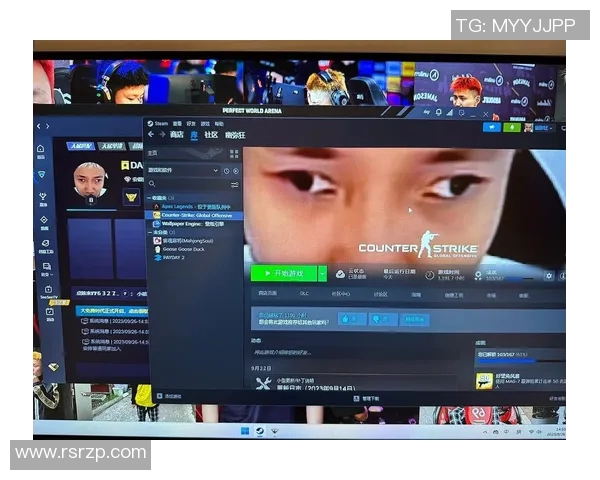Open calendar icon in Perfect World sidebar
600x480 pixels.
pyautogui.click(x=50, y=312)
